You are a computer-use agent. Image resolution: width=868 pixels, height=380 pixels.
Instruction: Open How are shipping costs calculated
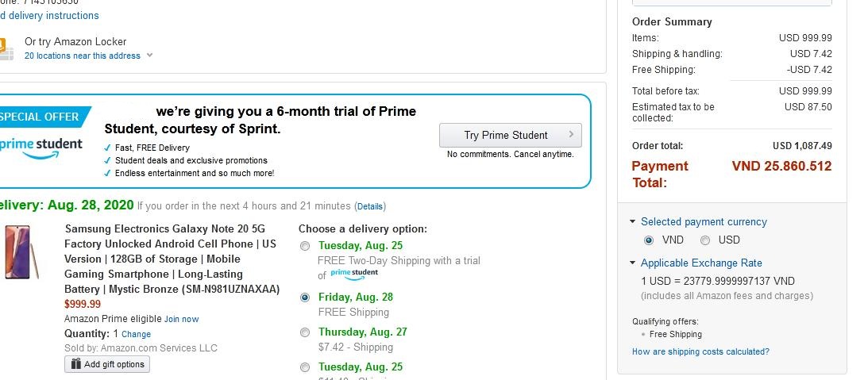700,351
